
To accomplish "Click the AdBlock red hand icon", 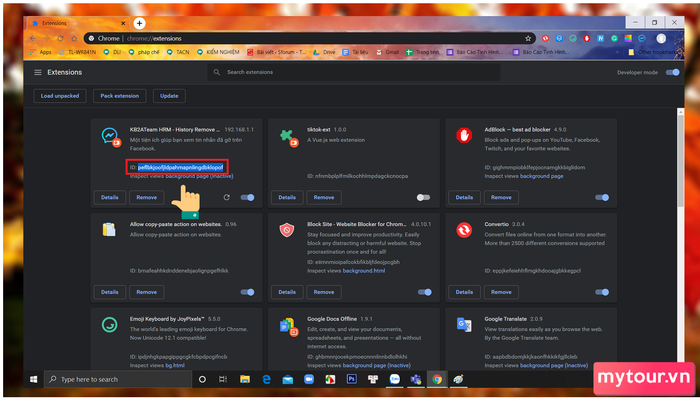I will [x=464, y=135].
